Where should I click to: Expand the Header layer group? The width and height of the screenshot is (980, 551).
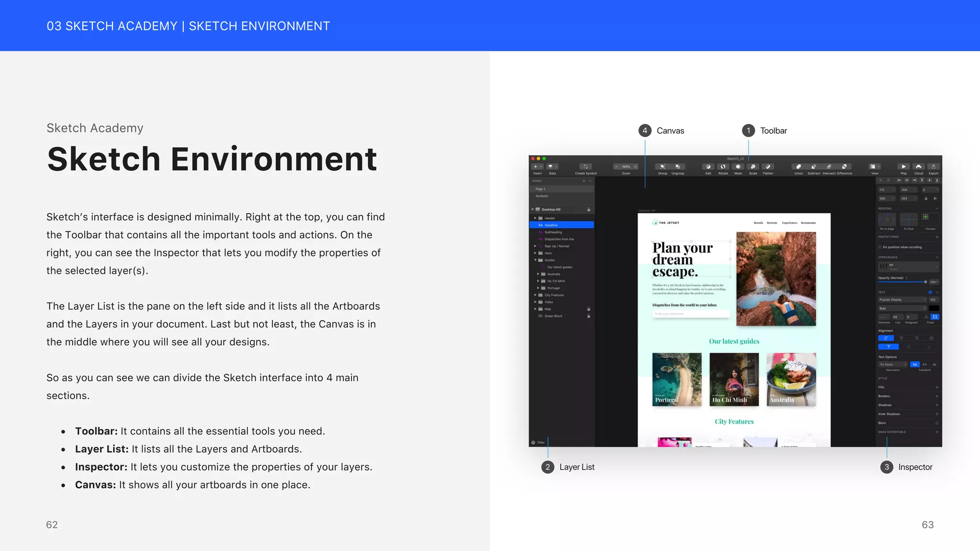(535, 218)
